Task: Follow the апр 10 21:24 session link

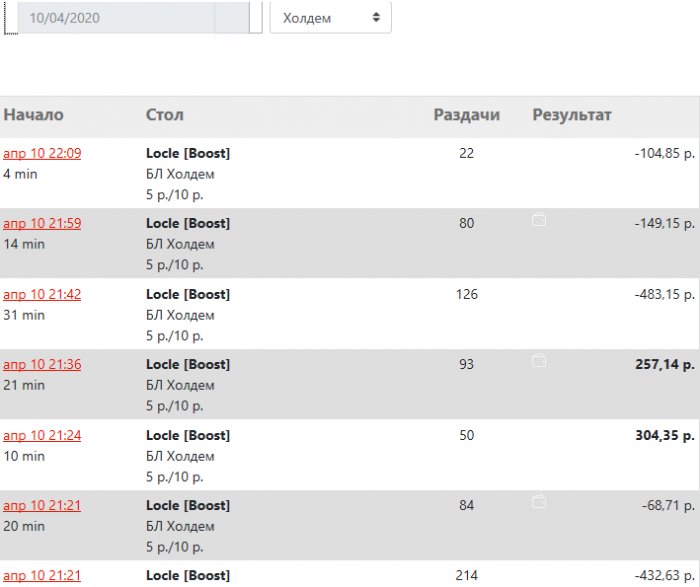Action: click(42, 435)
